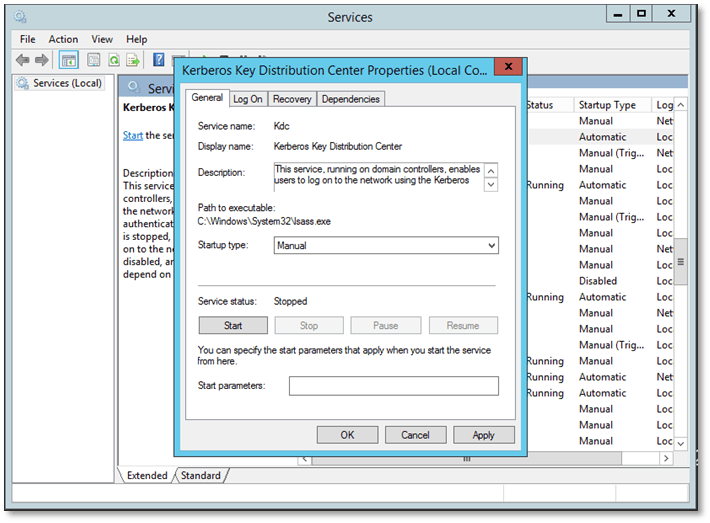
Task: Switch to the Recovery tab
Action: (x=292, y=99)
